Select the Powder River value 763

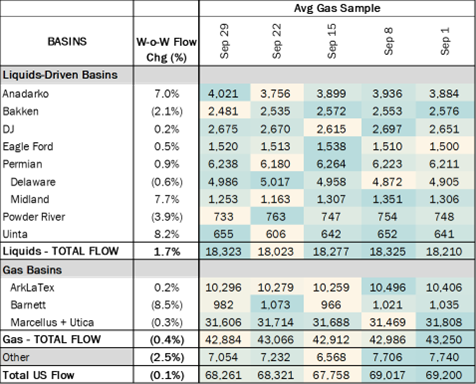pyautogui.click(x=276, y=217)
